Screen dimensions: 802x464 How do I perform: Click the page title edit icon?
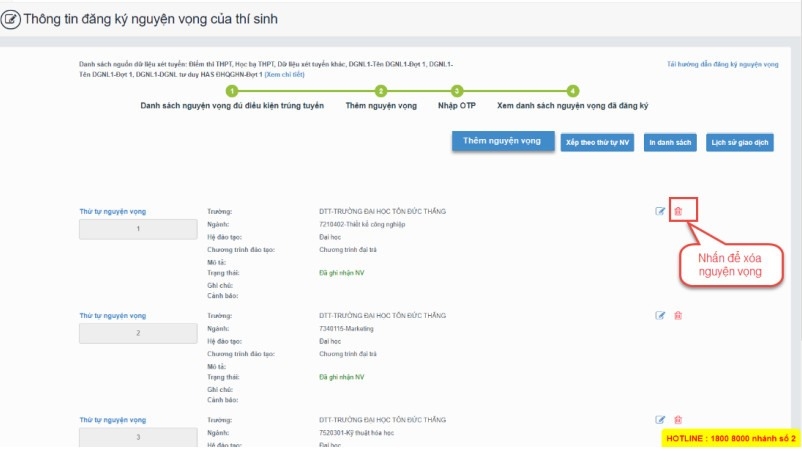13,19
